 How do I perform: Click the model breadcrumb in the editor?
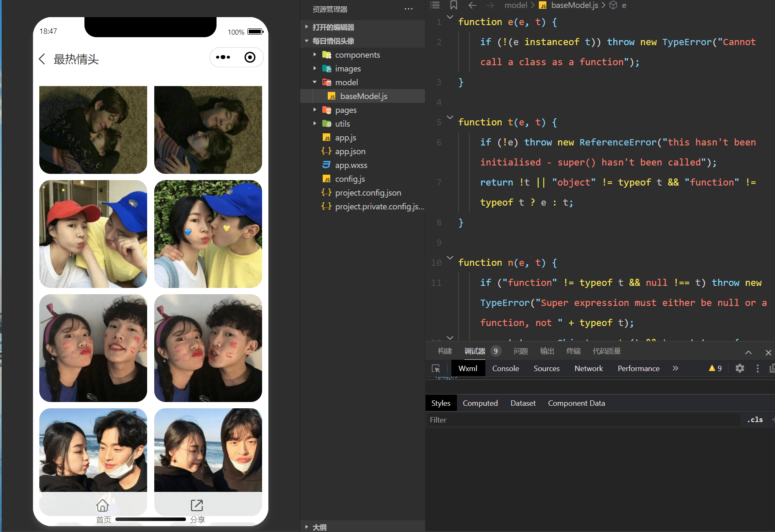515,5
